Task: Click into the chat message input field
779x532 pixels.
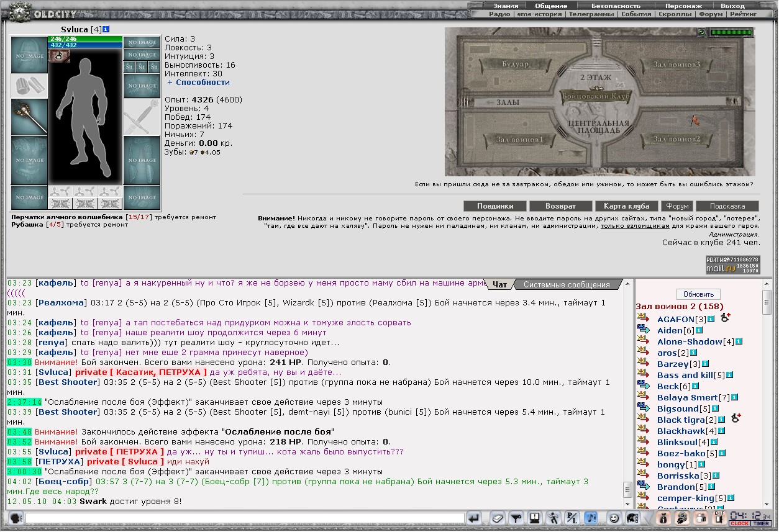Action: [245, 518]
